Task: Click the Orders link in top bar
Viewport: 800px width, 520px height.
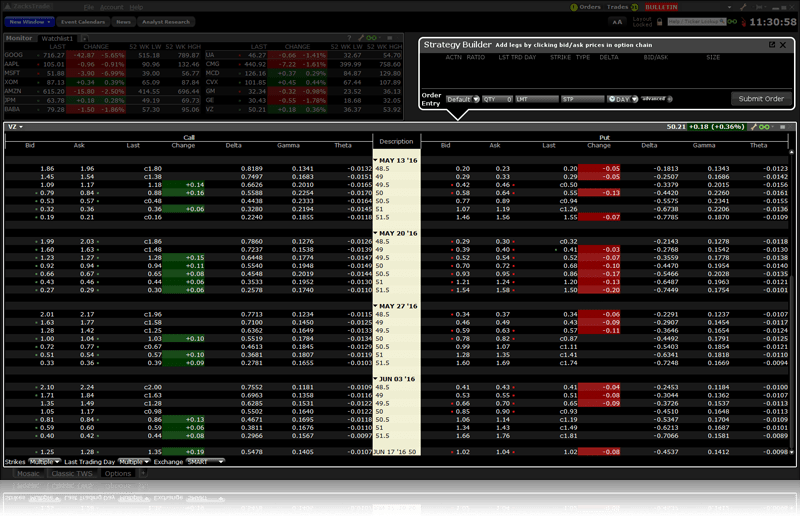Action: coord(590,7)
